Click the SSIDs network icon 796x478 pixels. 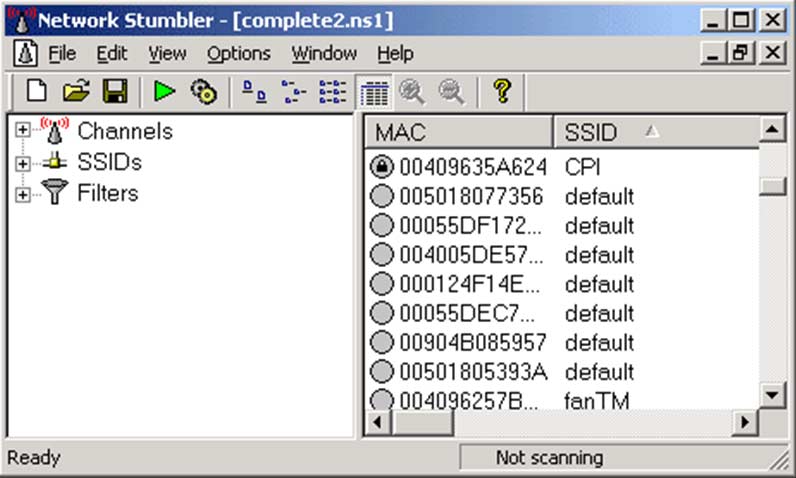(55, 162)
